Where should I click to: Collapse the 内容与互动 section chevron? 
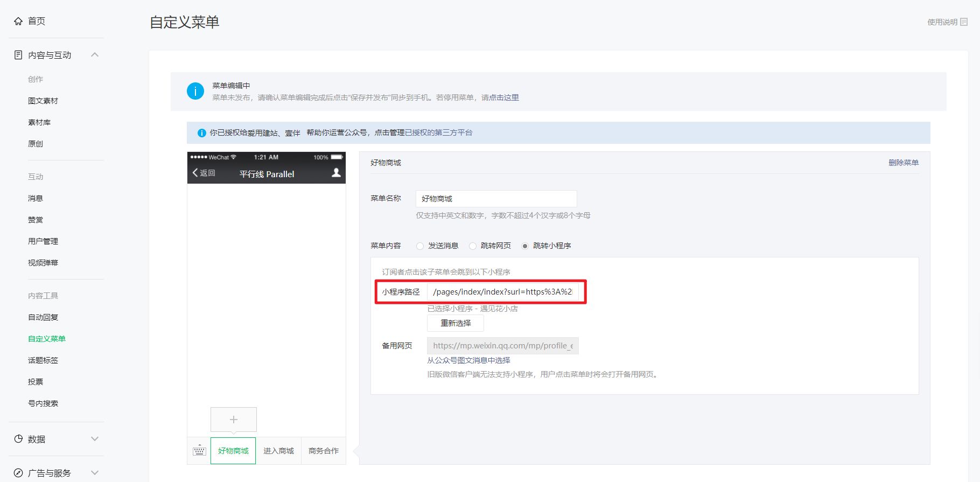point(95,55)
